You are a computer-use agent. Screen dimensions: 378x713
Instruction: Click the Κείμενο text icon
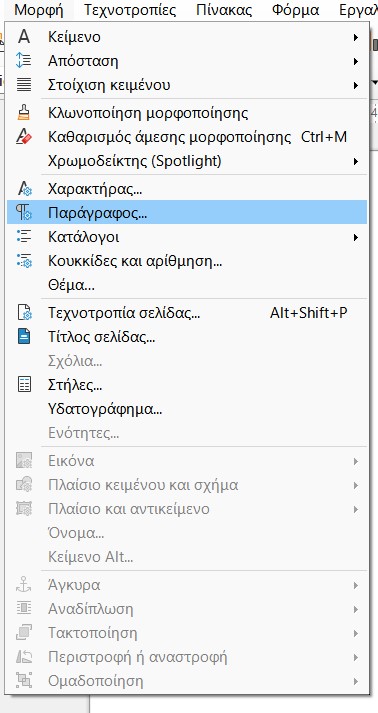pos(24,37)
